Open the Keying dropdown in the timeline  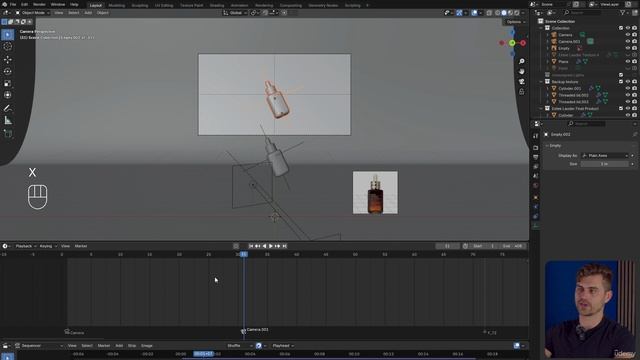click(48, 246)
